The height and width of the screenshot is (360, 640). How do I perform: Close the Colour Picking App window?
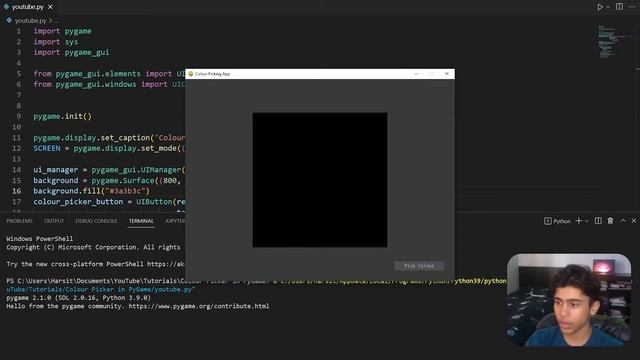[x=447, y=74]
